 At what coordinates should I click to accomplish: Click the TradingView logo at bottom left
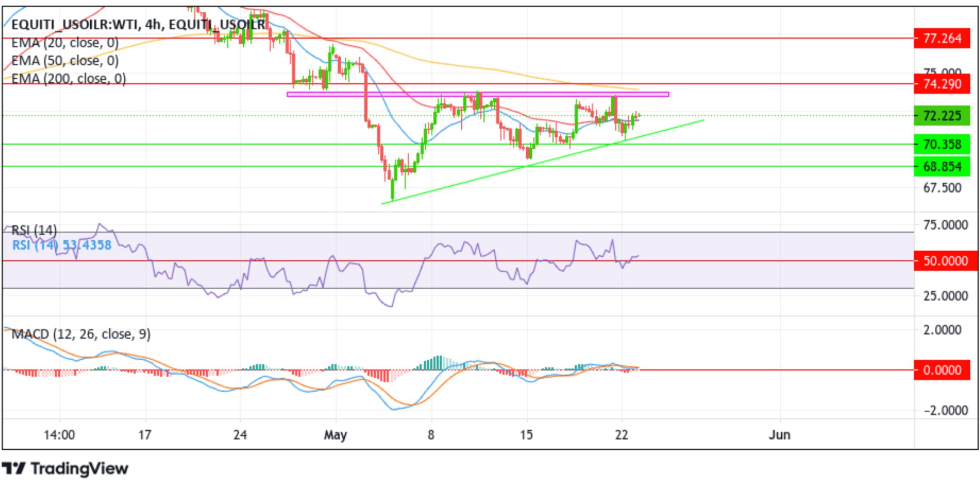65,469
